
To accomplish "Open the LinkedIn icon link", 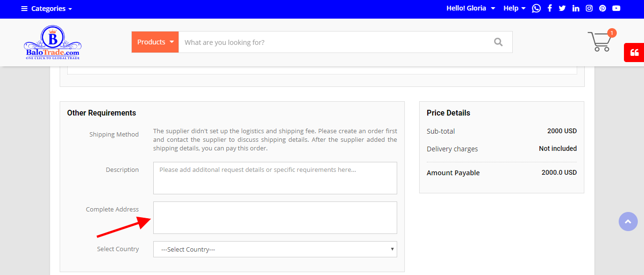I will [x=576, y=8].
